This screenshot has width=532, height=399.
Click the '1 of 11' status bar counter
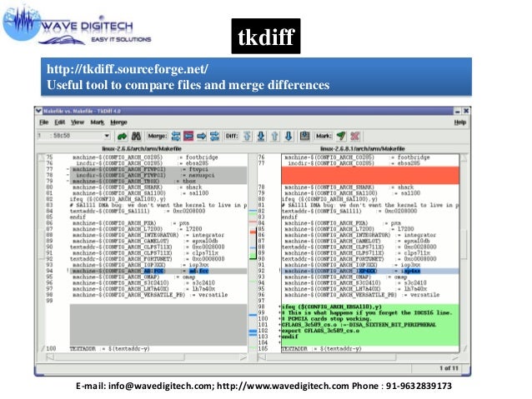[449, 368]
